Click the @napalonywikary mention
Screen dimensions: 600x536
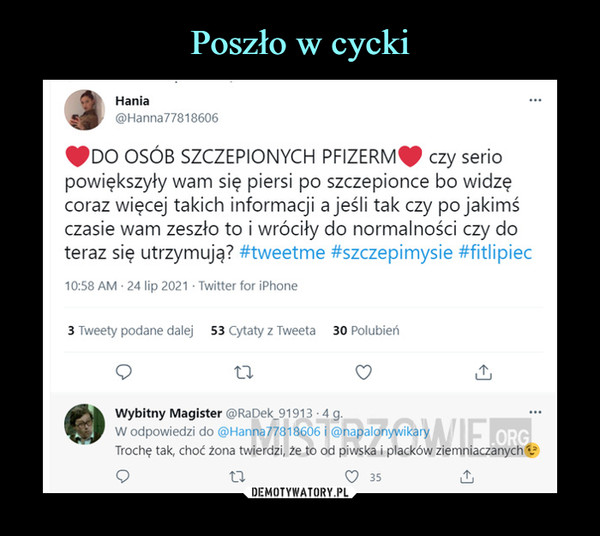380,432
